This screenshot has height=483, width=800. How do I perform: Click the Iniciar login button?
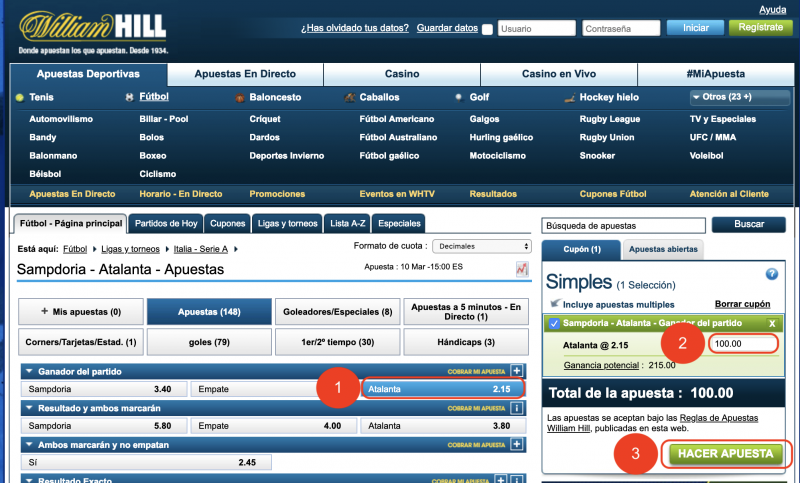695,28
